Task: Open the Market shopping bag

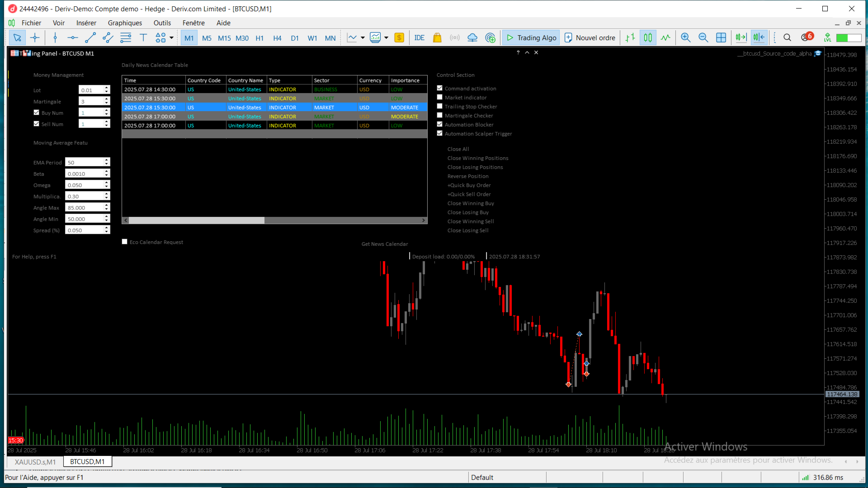Action: tap(437, 38)
